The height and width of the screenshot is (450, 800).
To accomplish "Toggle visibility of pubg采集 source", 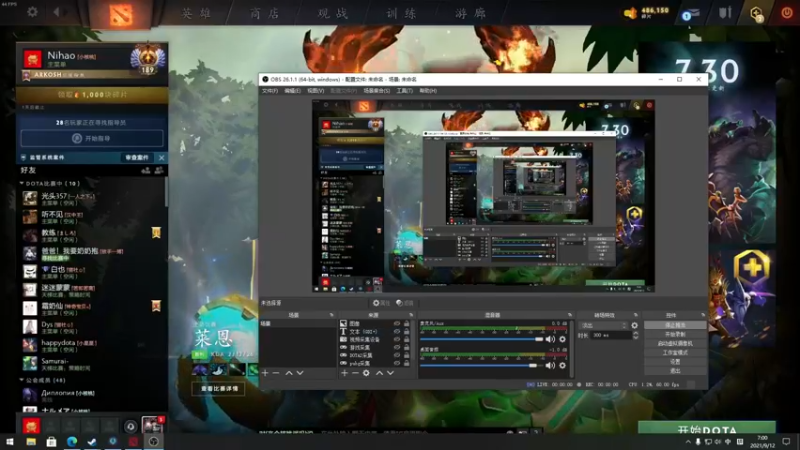I will coord(396,363).
